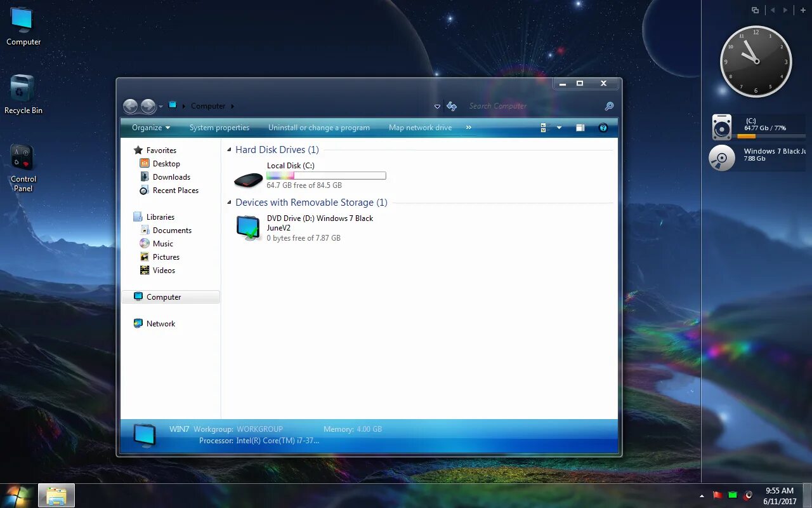Collapse the Hard Disk Drives section
The height and width of the screenshot is (508, 812).
tap(228, 149)
